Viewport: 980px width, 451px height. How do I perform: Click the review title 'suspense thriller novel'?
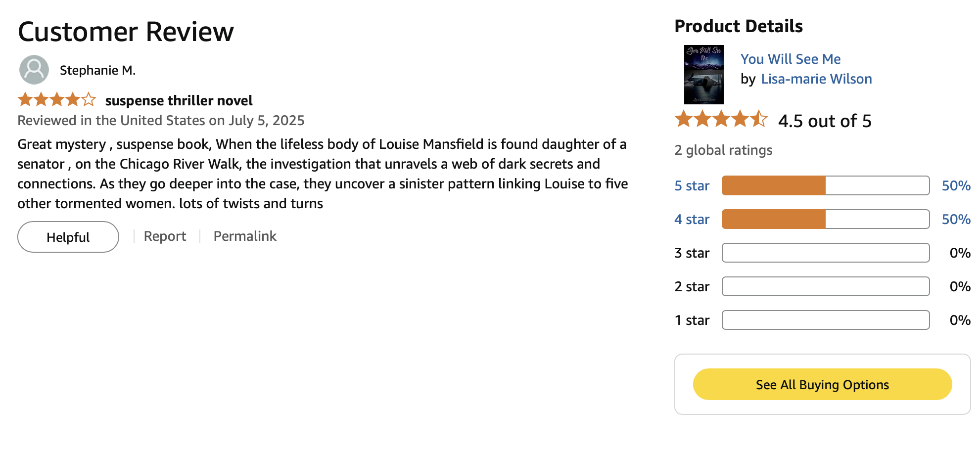(x=179, y=100)
